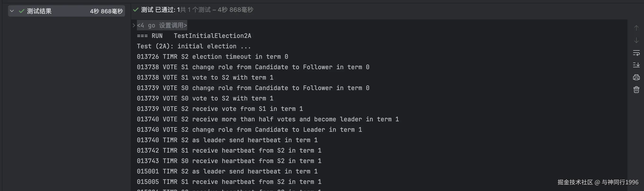Expand the folded go 设置调用 arrow
This screenshot has height=191, width=644.
(x=134, y=25)
